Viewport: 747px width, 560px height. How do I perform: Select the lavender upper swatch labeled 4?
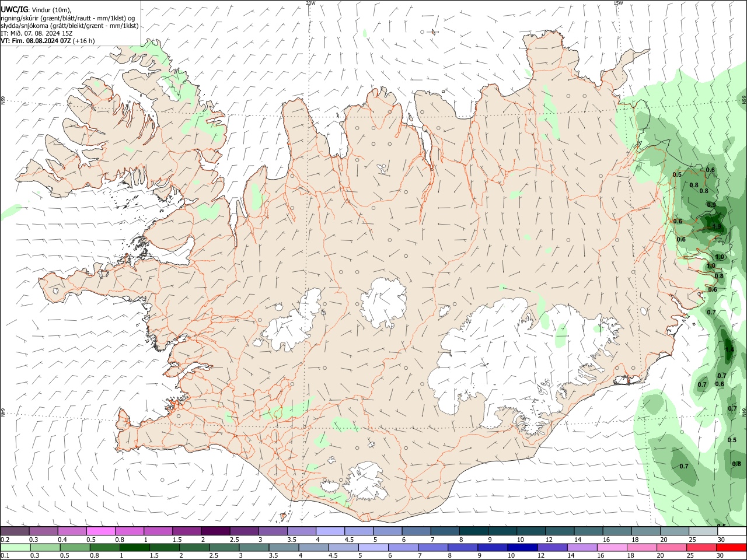point(329,531)
